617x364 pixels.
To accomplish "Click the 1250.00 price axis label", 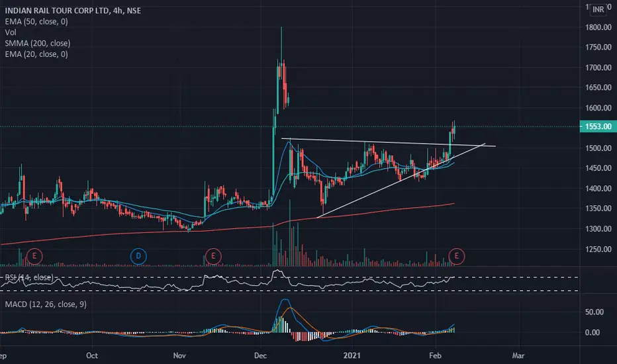I will click(598, 249).
